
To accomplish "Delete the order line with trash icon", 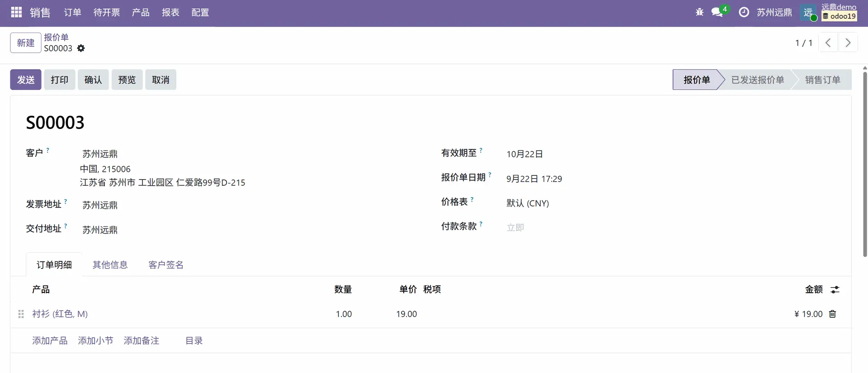I will coord(832,314).
